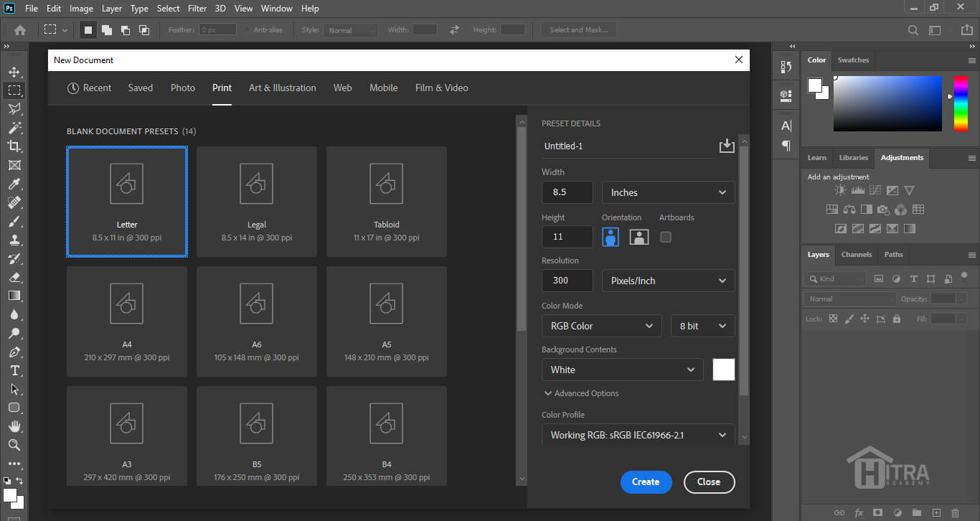Select the Eraser tool
Viewport: 980px width, 521px height.
[x=14, y=277]
